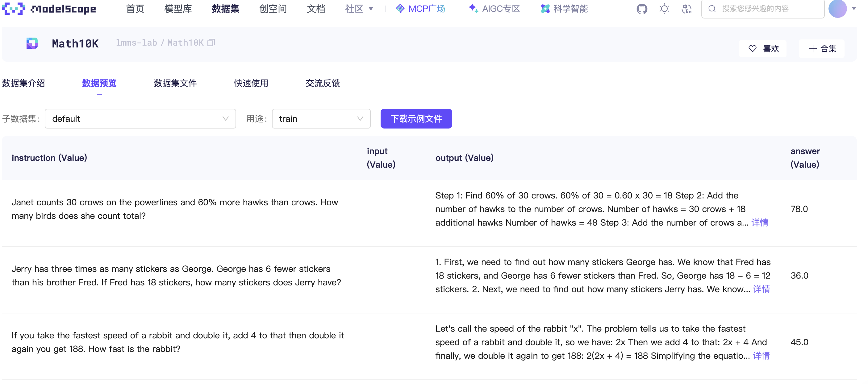Switch language with the translate icon
868x384 pixels.
click(686, 9)
